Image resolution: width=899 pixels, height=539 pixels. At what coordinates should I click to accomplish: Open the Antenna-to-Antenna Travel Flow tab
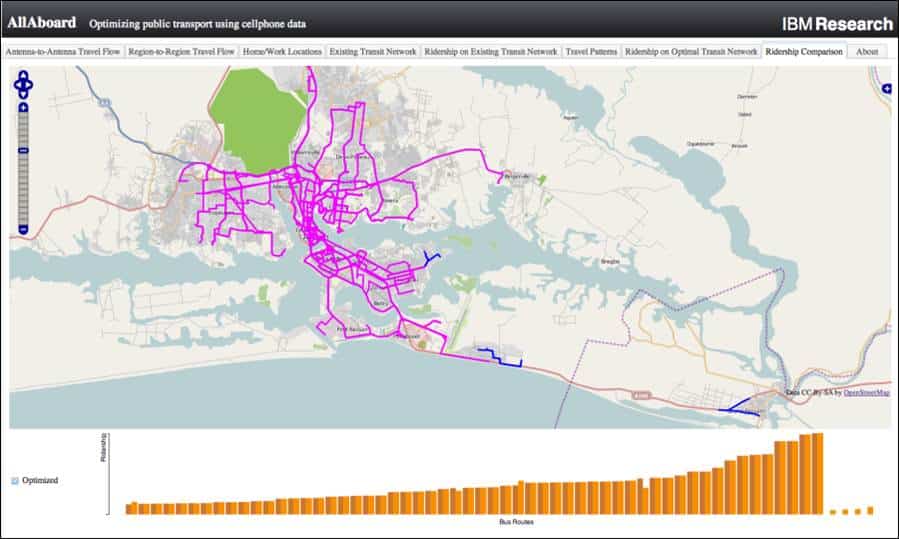click(x=62, y=52)
